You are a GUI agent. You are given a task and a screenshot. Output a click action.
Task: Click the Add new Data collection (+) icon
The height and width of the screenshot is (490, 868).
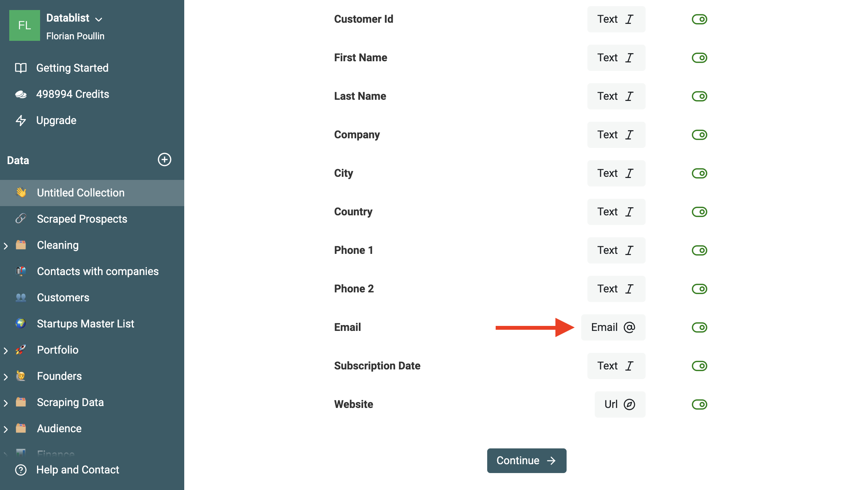point(165,159)
